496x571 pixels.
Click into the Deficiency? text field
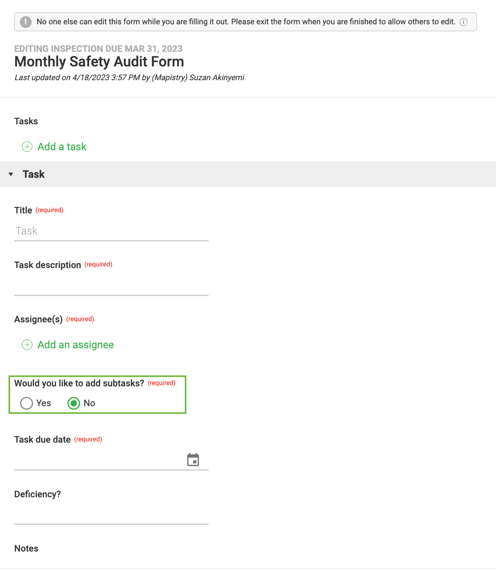(x=111, y=515)
